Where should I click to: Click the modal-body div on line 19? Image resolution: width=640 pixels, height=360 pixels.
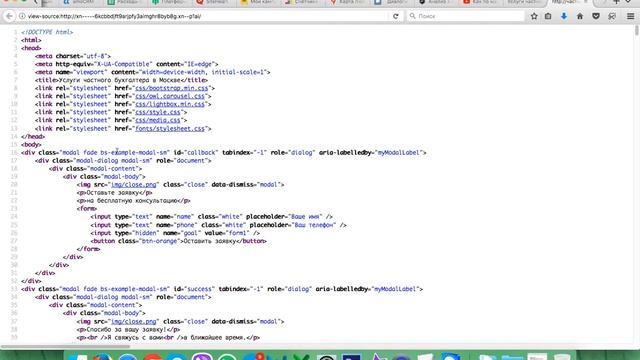coord(104,177)
